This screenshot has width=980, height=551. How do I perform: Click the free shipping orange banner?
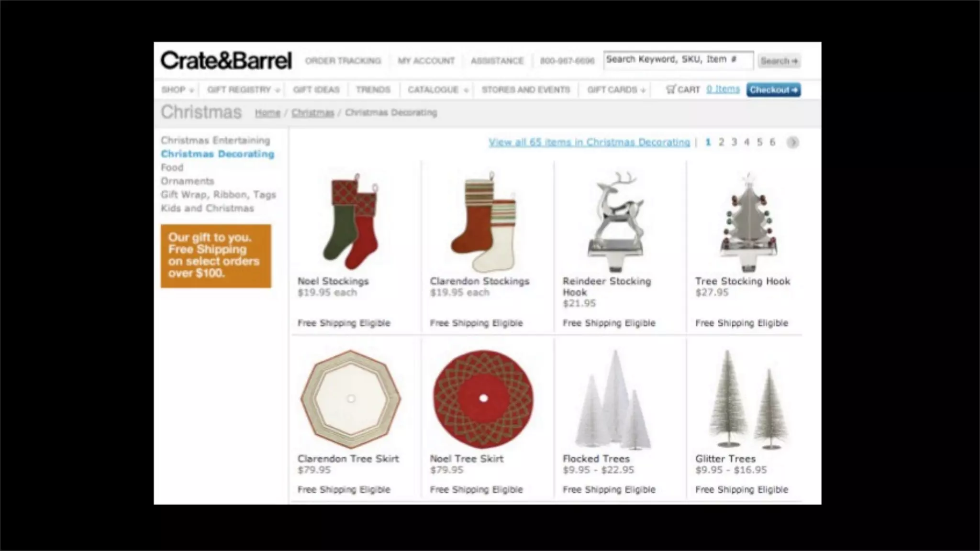point(216,256)
